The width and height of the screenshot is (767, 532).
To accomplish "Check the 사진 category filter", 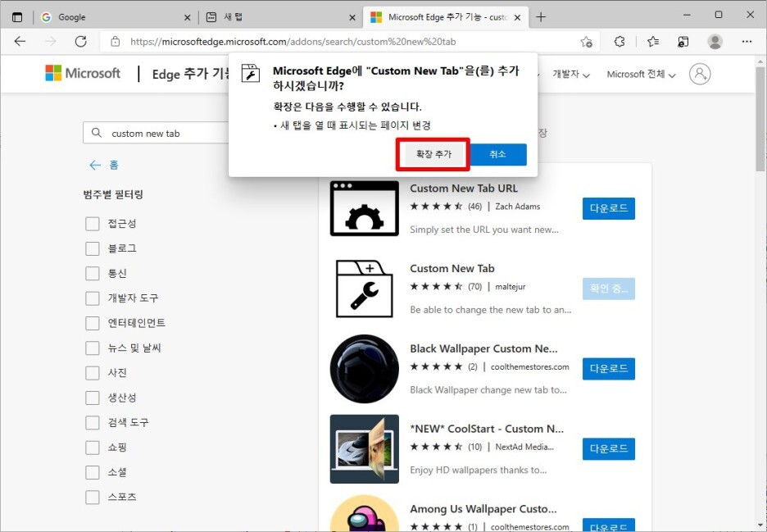I will pyautogui.click(x=93, y=373).
